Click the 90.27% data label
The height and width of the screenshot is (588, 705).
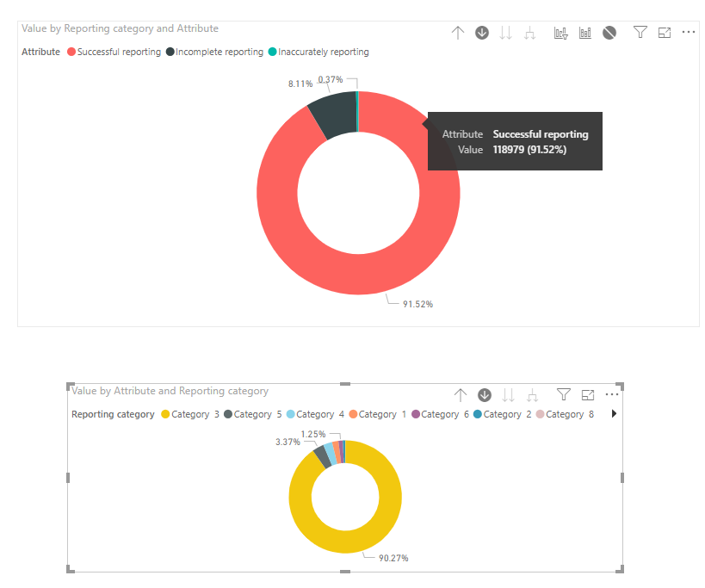click(x=393, y=559)
